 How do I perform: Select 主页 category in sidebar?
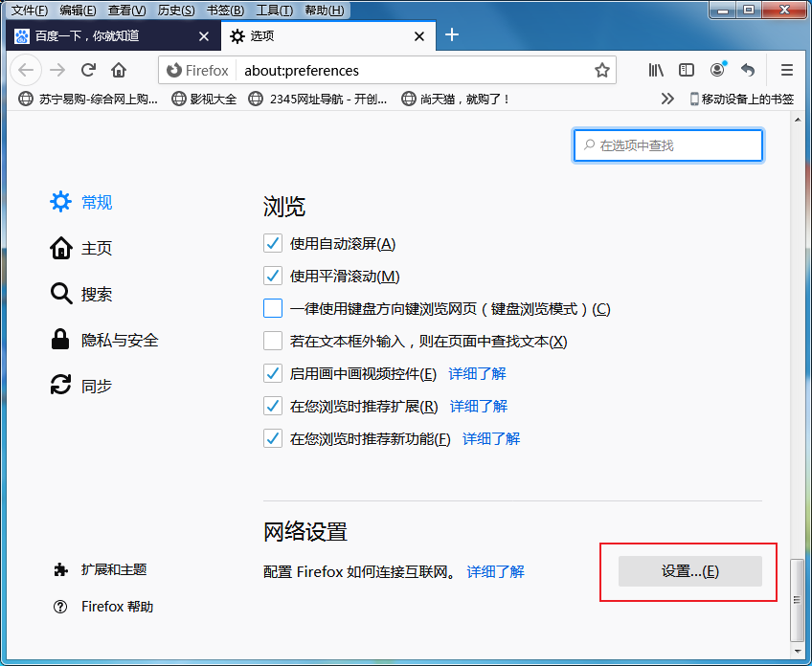80,248
